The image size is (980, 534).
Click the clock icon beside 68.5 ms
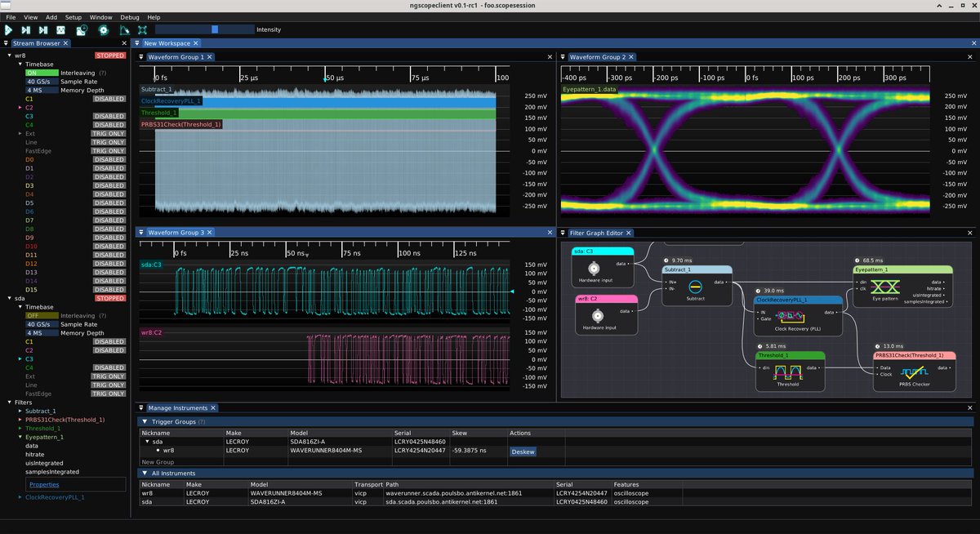[x=857, y=260]
